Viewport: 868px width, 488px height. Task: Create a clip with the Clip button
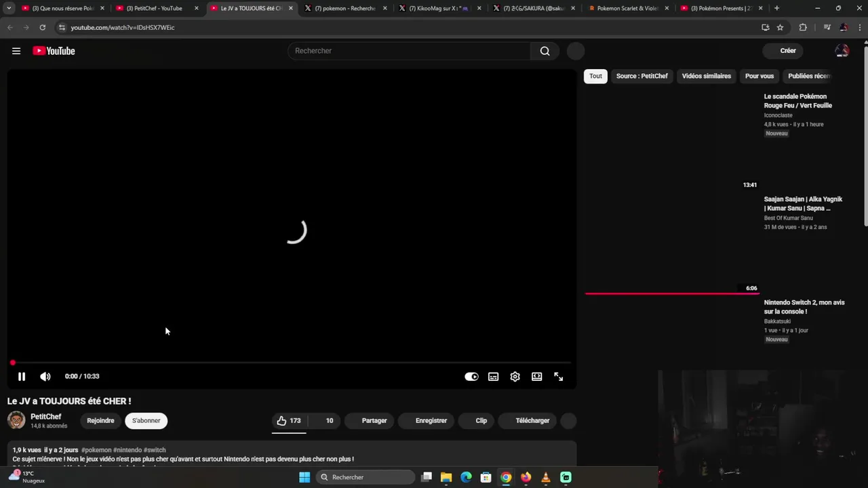[475, 421]
